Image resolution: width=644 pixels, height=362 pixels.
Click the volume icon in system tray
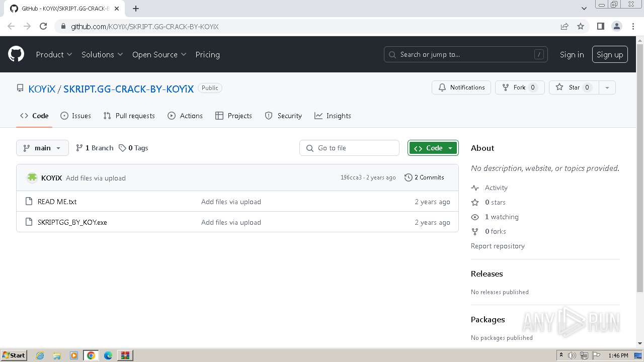pyautogui.click(x=573, y=355)
